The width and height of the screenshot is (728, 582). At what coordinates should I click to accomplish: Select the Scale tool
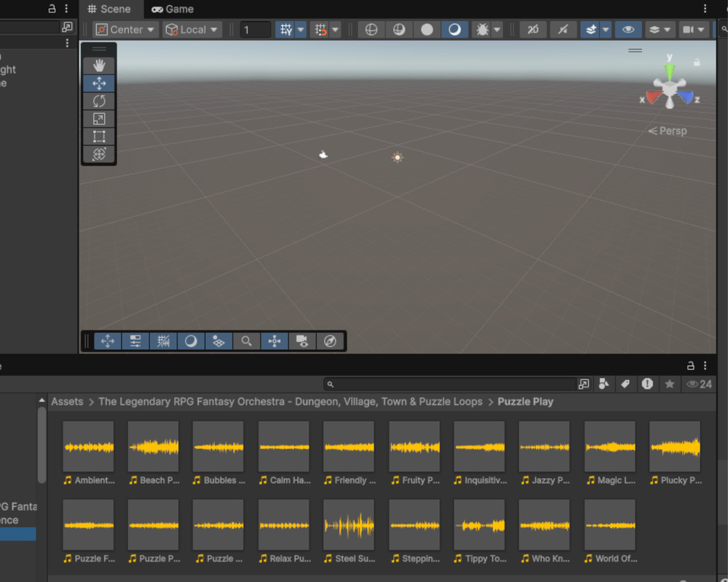pos(99,119)
